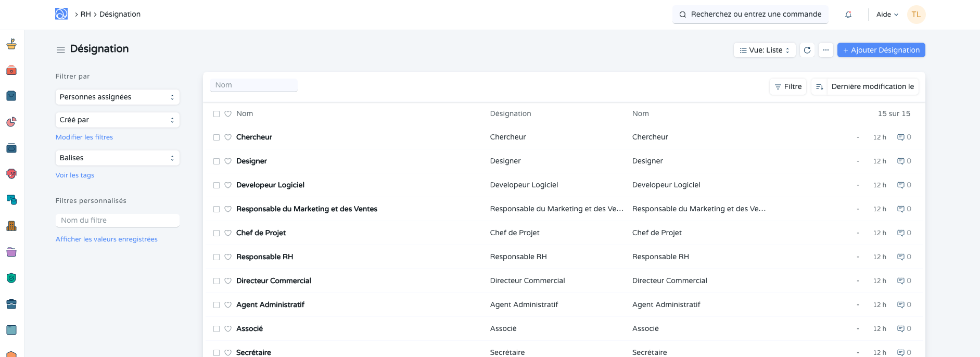Click the TL user avatar
Viewport: 980px width, 357px height.
click(916, 15)
